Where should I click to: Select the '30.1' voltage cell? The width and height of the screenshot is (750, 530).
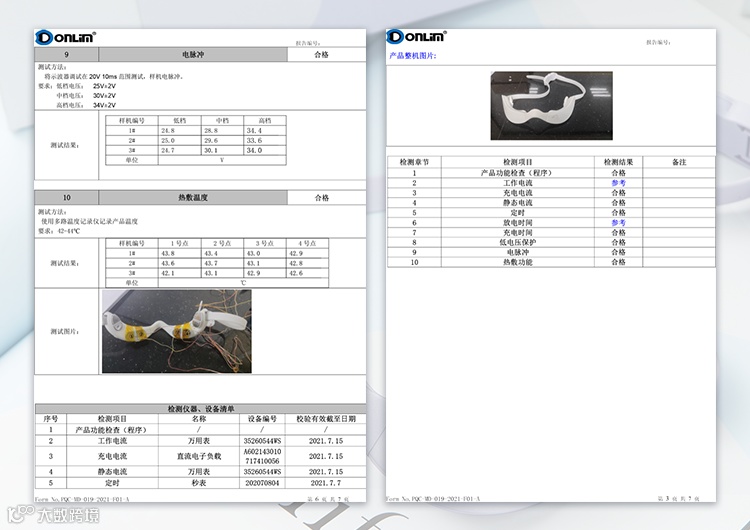click(x=222, y=150)
